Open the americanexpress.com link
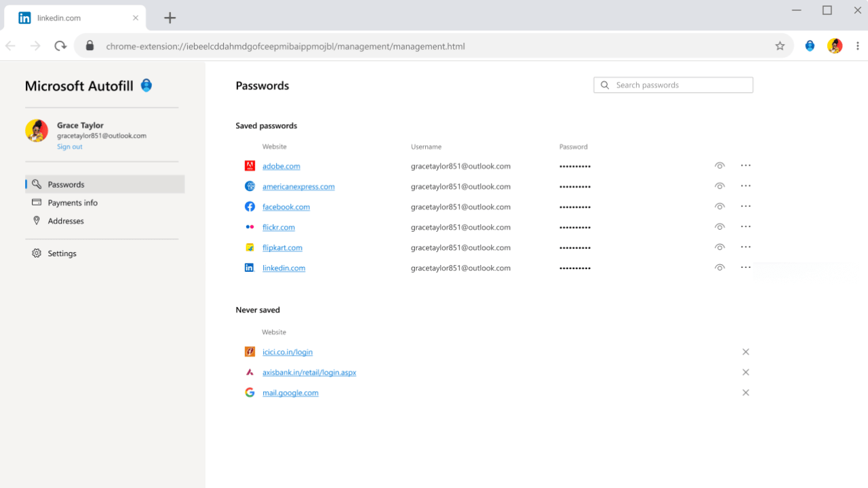868x488 pixels. pyautogui.click(x=298, y=186)
